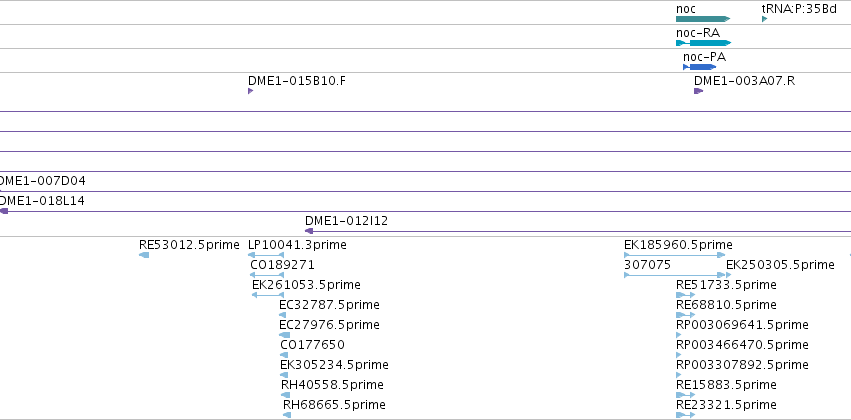Click the LP10041.3prime label
Screen dimensions: 851x420
click(x=297, y=245)
